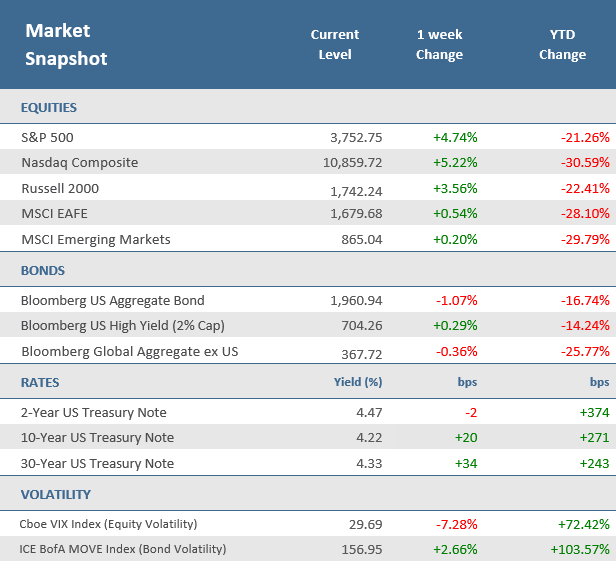Select US Aggregate Bond level 1,960.94
The image size is (616, 561).
[x=356, y=301]
